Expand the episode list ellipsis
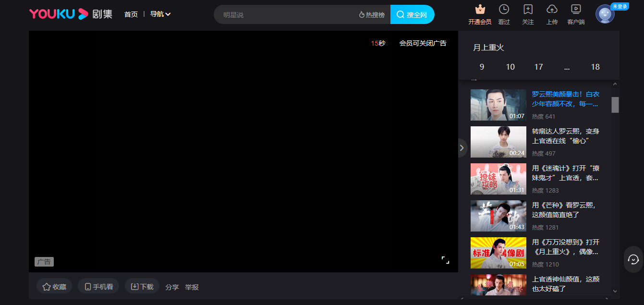 point(567,67)
